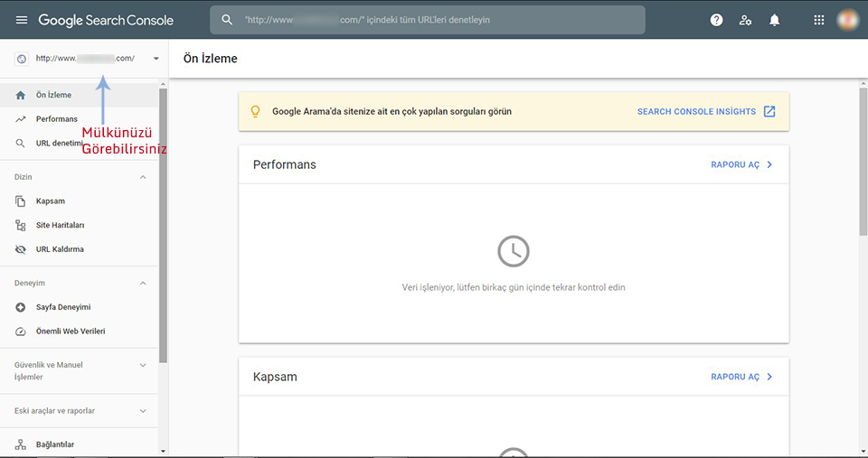This screenshot has height=458, width=868.
Task: Click chevron arrow in Kapsam card header
Action: coord(769,377)
